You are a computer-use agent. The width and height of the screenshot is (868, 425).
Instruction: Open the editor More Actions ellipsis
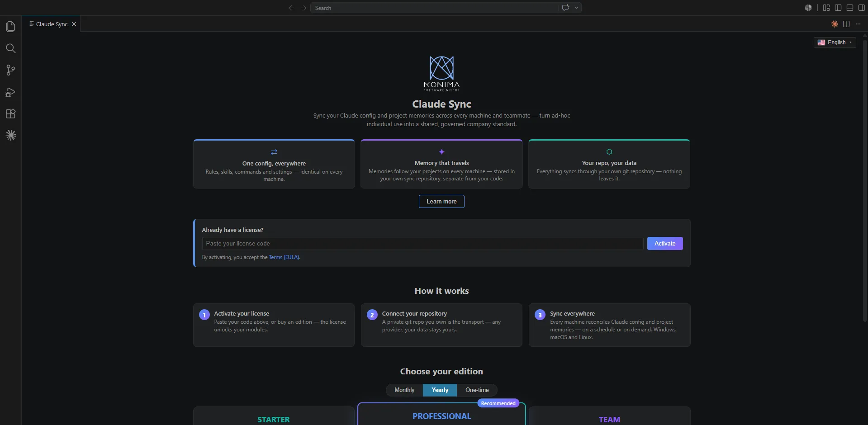click(x=858, y=24)
